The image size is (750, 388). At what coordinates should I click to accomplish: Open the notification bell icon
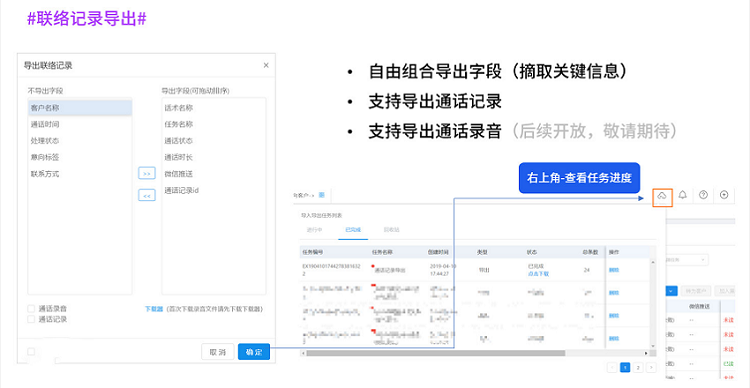click(x=683, y=195)
